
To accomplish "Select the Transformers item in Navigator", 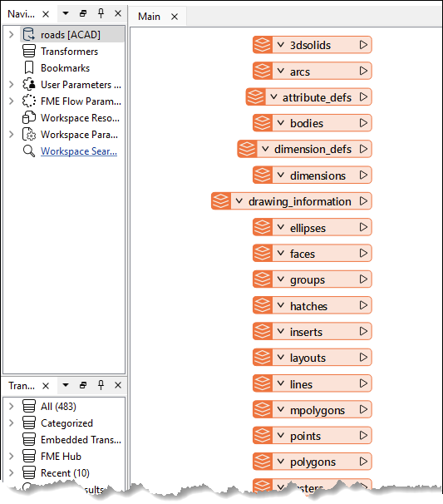I will (x=69, y=52).
